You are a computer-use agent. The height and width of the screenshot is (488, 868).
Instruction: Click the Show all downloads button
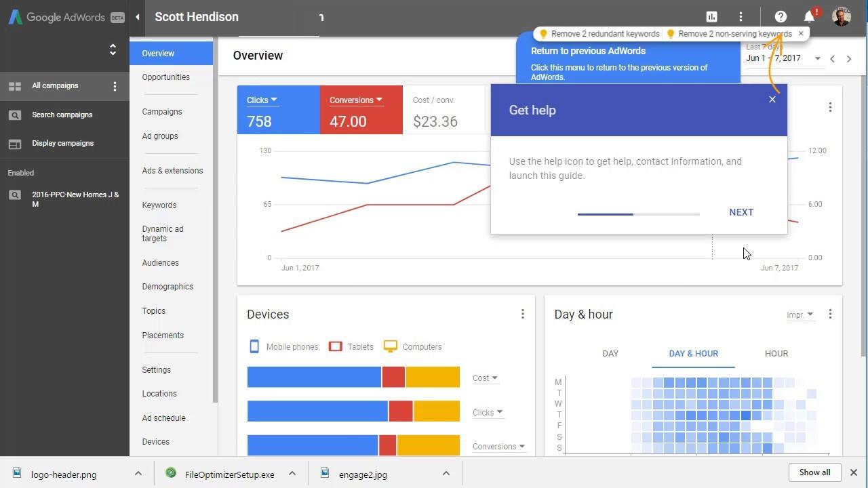[814, 472]
